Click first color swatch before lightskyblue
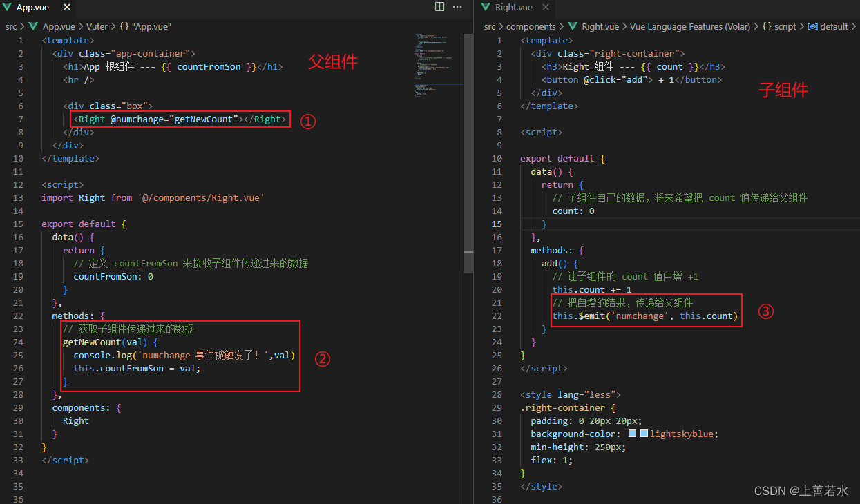The width and height of the screenshot is (860, 504). (x=632, y=434)
